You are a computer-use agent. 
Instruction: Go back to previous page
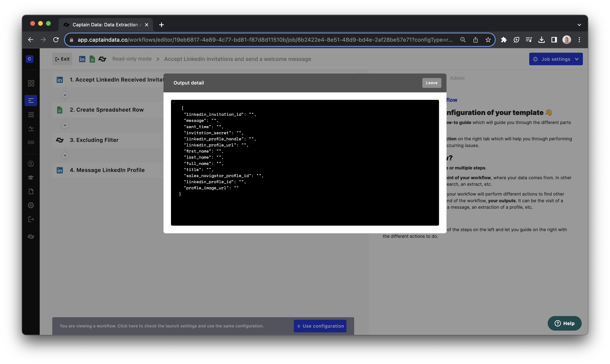(31, 40)
